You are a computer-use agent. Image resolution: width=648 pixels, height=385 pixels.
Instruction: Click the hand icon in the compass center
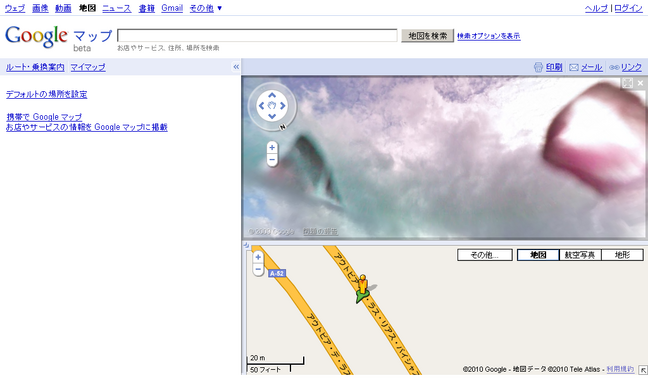[x=272, y=106]
